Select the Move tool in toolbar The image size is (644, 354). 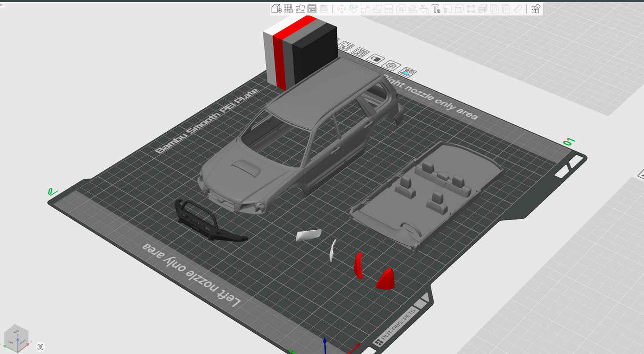coord(342,9)
